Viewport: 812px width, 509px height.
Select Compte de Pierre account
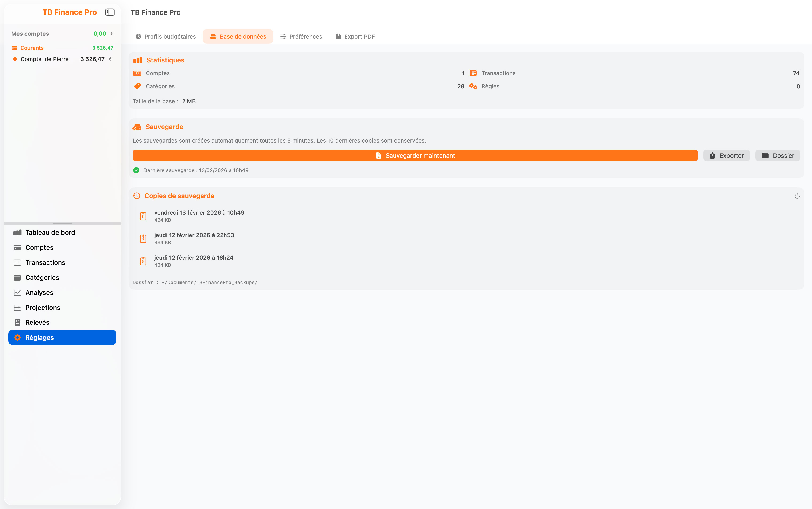(x=44, y=59)
